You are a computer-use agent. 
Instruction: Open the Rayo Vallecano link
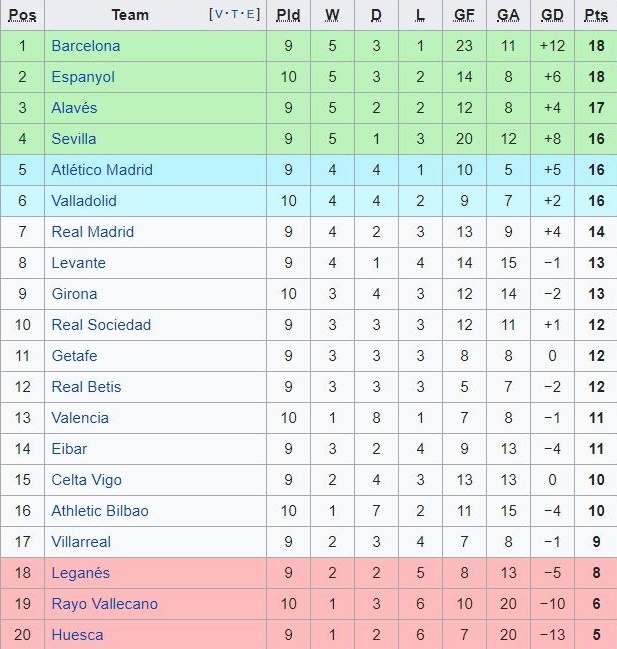pos(104,604)
